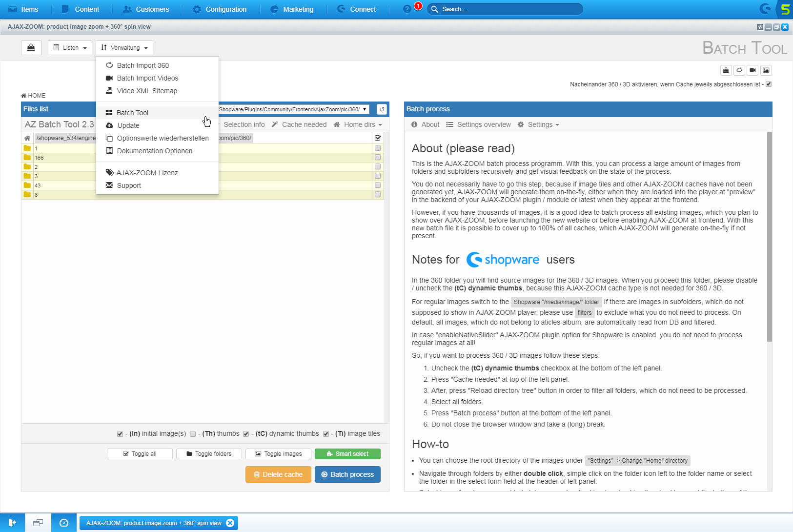Open the Items menu
793x532 pixels.
pos(23,9)
